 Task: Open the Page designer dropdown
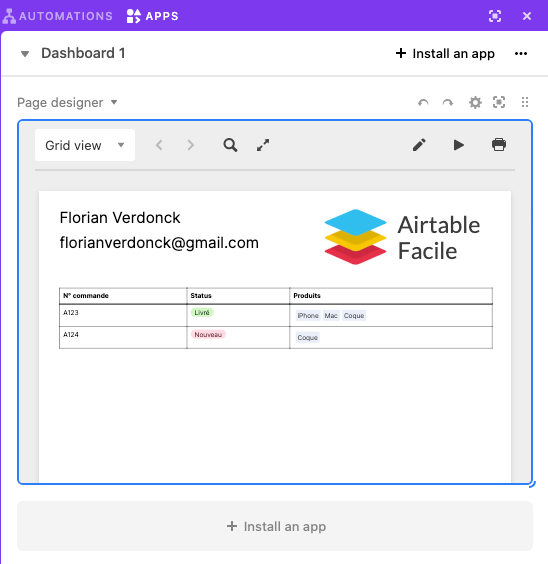pos(68,103)
